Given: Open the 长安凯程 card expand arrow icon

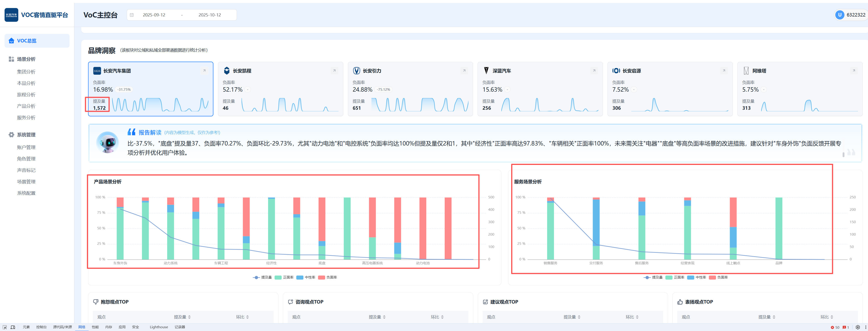Looking at the screenshot, I should [334, 71].
